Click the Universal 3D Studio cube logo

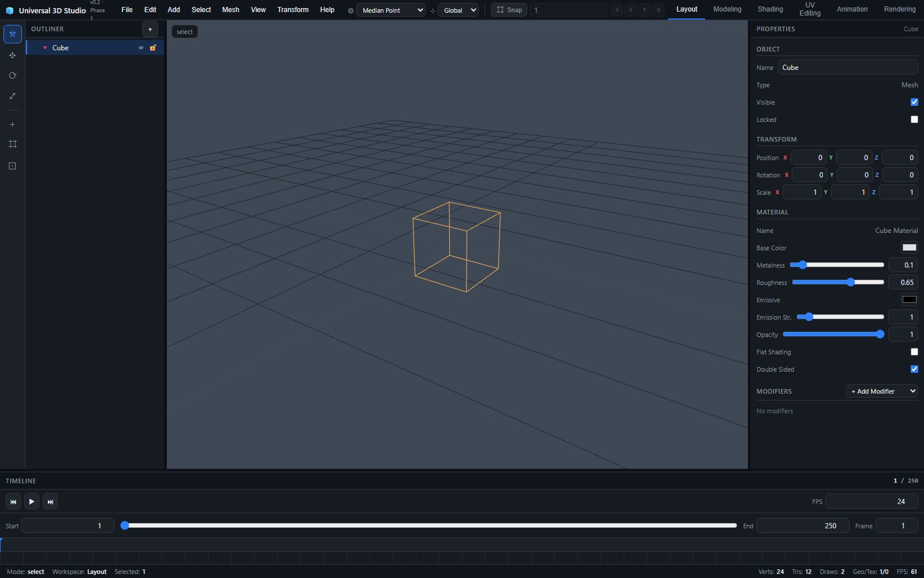(9, 10)
